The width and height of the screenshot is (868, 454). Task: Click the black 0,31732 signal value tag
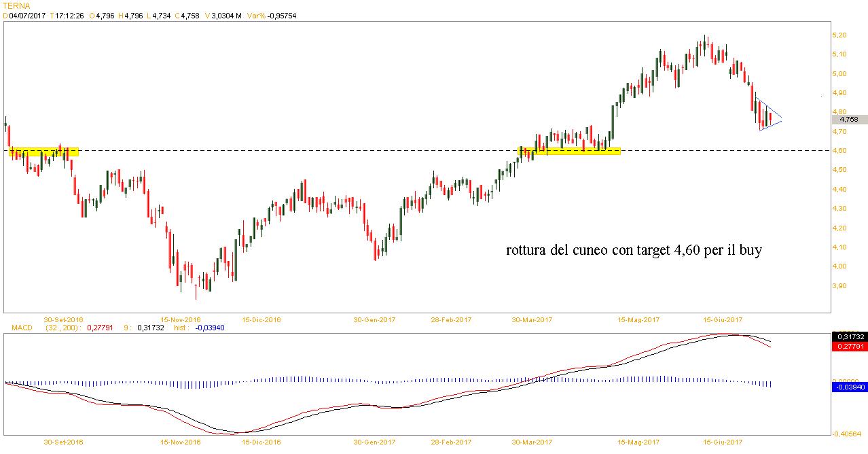click(x=848, y=336)
